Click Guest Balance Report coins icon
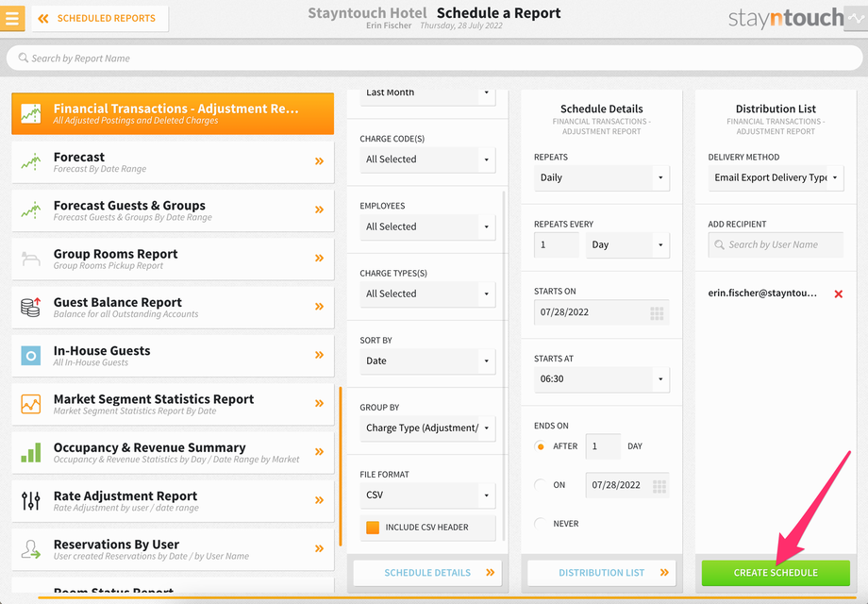This screenshot has width=868, height=604. [x=31, y=307]
